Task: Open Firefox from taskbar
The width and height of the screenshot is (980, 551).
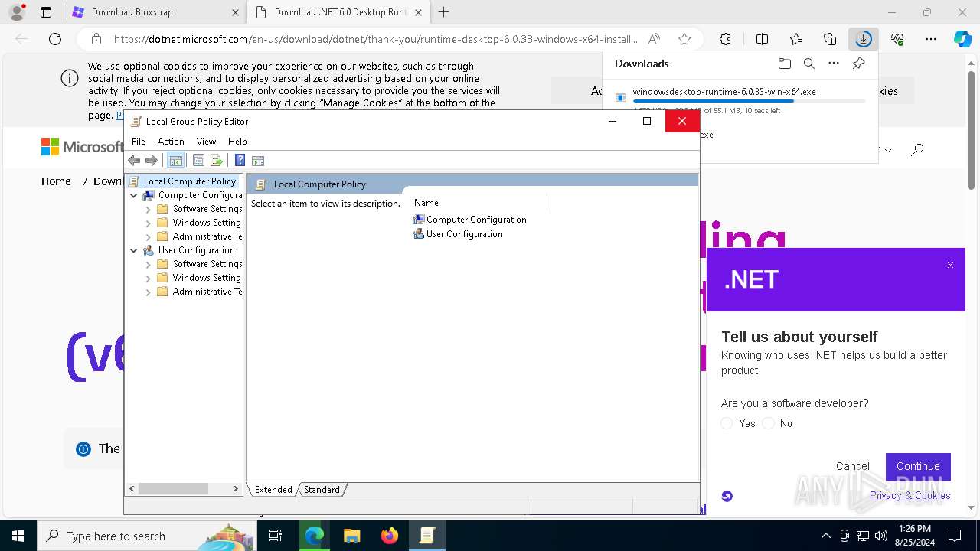Action: tap(389, 536)
